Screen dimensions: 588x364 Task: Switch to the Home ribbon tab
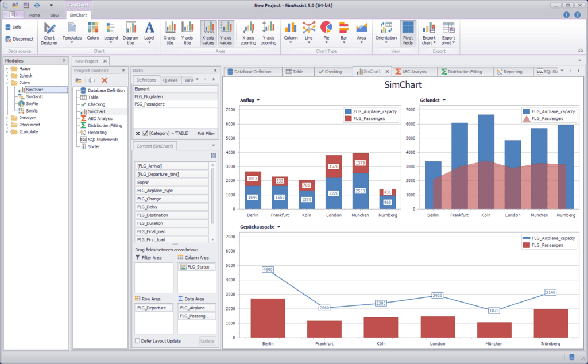(34, 16)
